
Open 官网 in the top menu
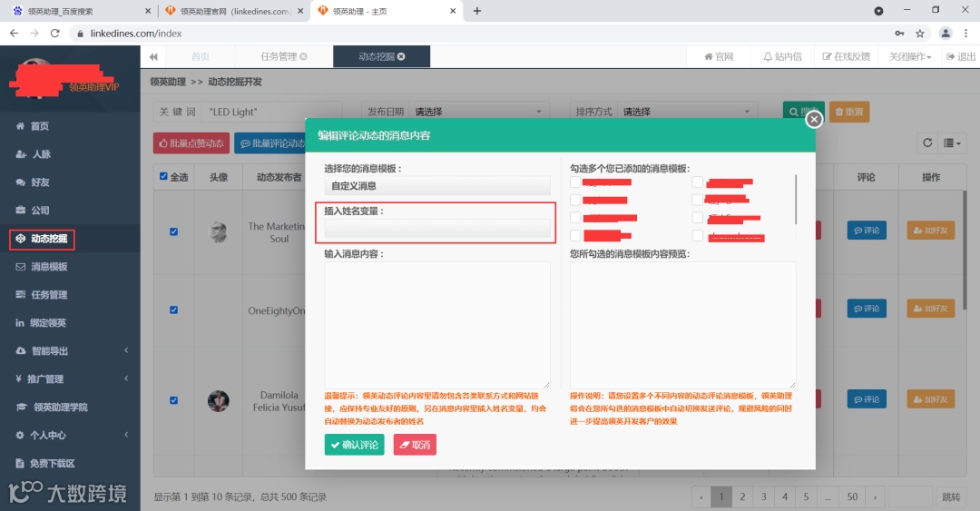click(719, 57)
